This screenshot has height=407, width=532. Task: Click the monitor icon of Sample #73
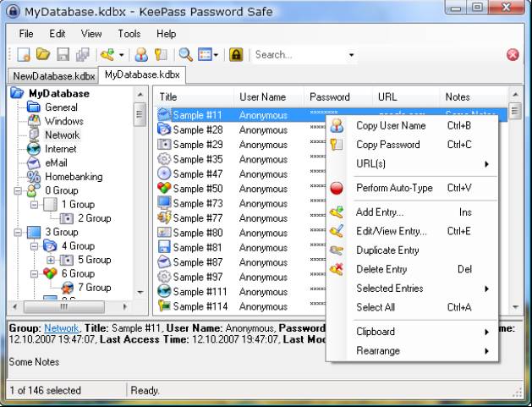(164, 203)
